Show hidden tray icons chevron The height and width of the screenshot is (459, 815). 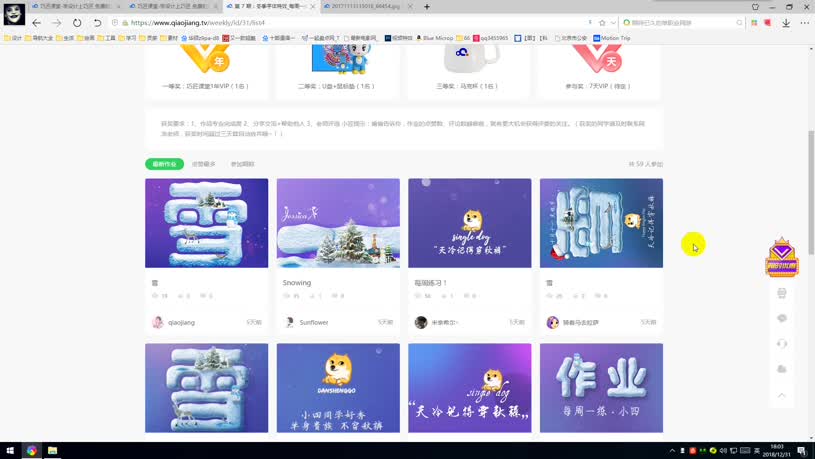click(x=672, y=451)
